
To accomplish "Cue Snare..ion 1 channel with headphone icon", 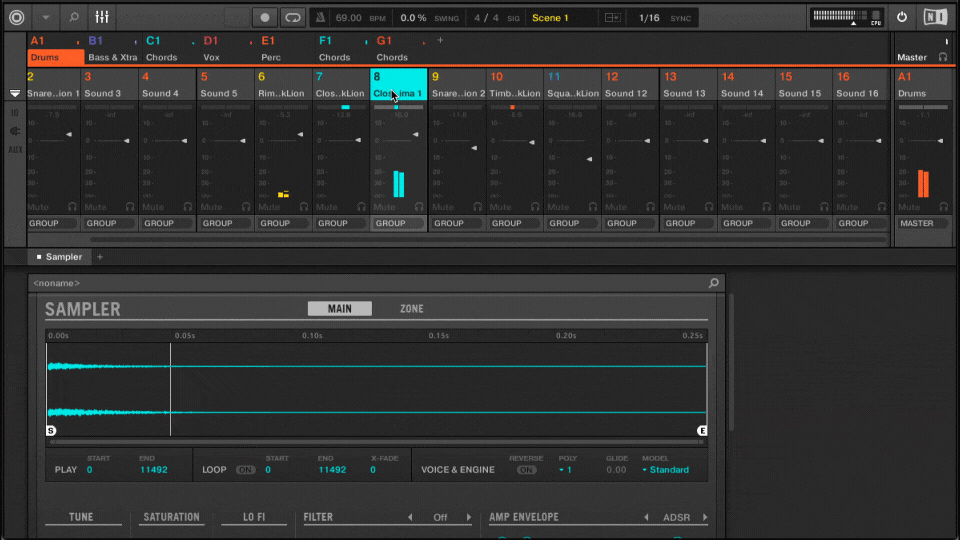I will tap(72, 207).
